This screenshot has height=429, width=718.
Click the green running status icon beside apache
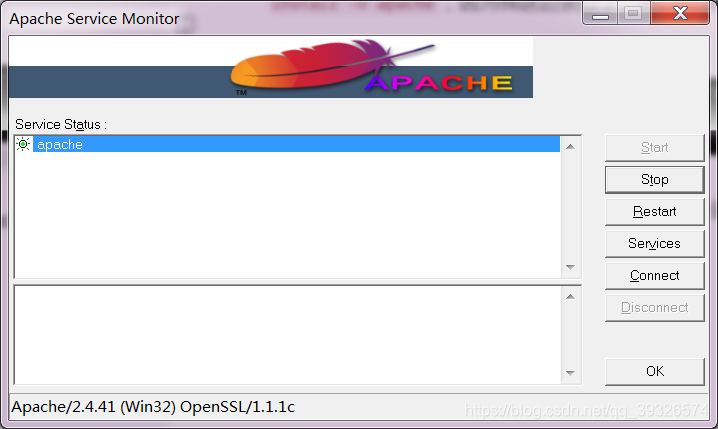coord(23,144)
